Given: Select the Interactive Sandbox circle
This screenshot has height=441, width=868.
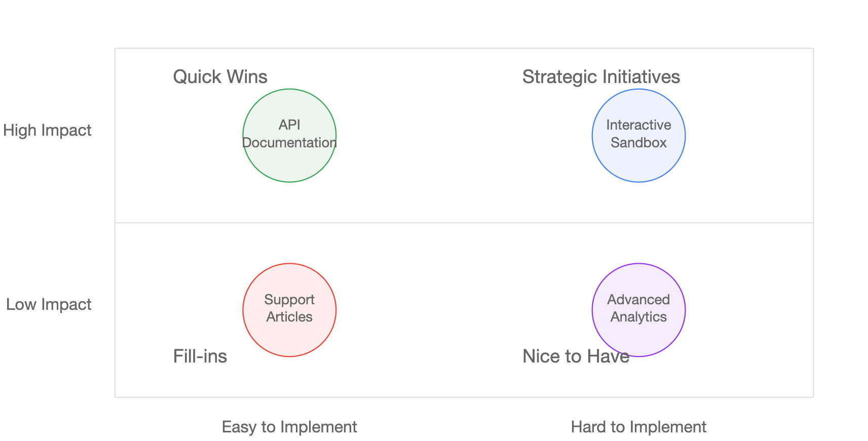Looking at the screenshot, I should coord(638,135).
